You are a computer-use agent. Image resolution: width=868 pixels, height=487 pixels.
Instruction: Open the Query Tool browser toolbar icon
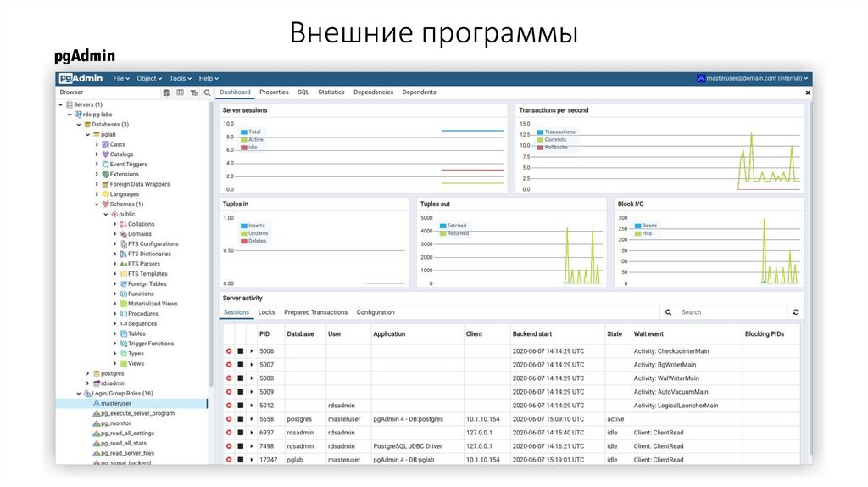click(166, 92)
